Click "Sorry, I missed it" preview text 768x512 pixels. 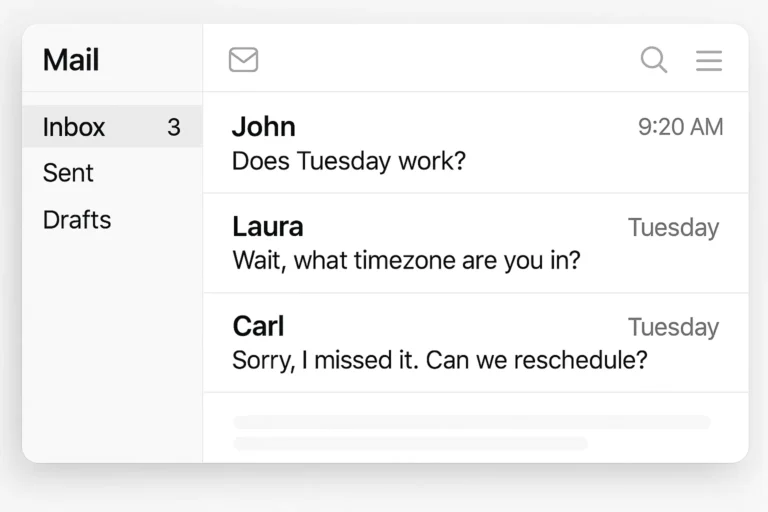325,360
